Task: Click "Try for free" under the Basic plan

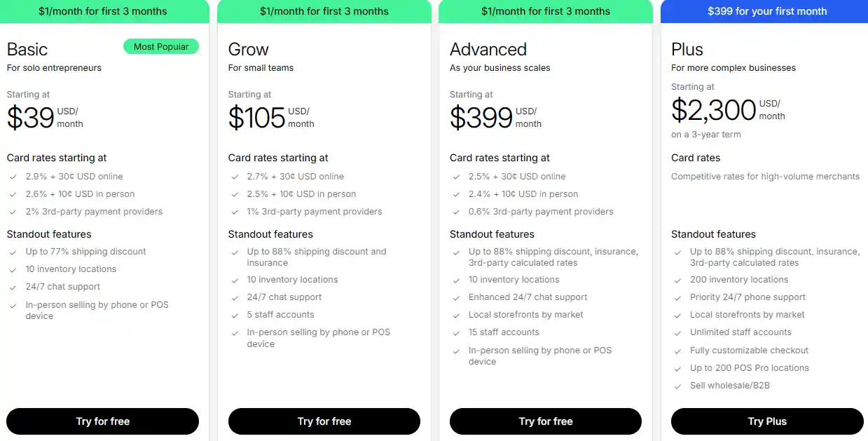Action: click(102, 421)
